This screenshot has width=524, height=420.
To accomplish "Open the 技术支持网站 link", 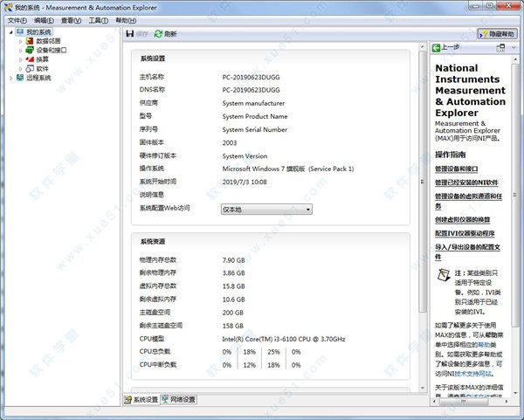I will click(x=473, y=374).
